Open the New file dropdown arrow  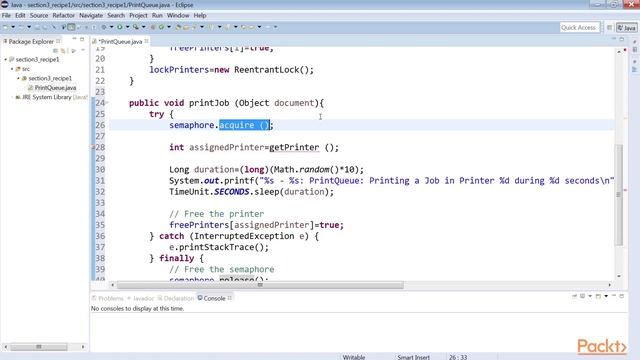(13, 27)
